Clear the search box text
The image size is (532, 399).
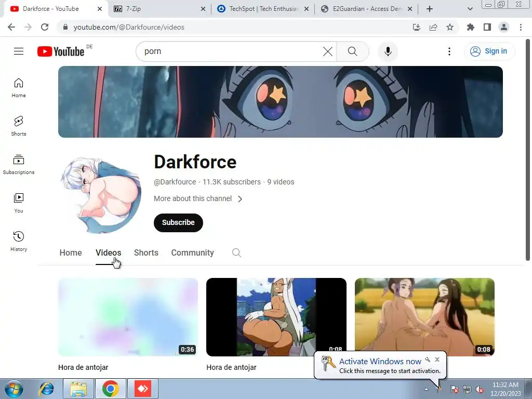[327, 51]
